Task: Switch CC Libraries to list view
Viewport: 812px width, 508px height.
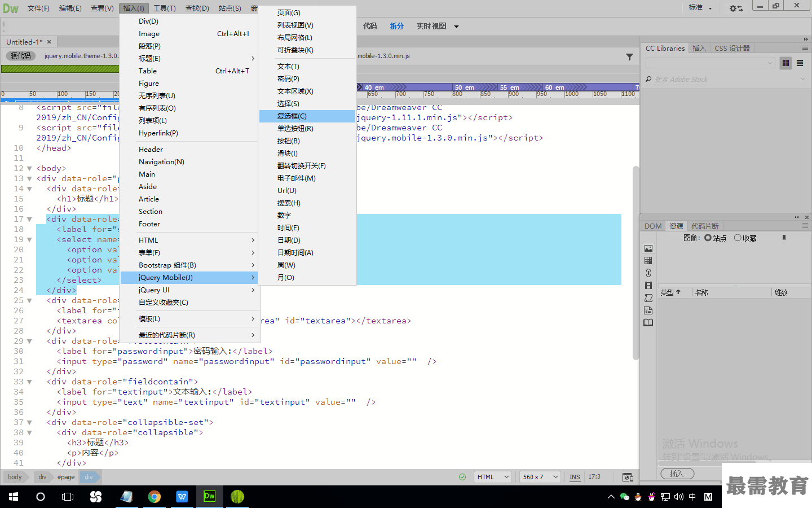Action: tap(800, 63)
